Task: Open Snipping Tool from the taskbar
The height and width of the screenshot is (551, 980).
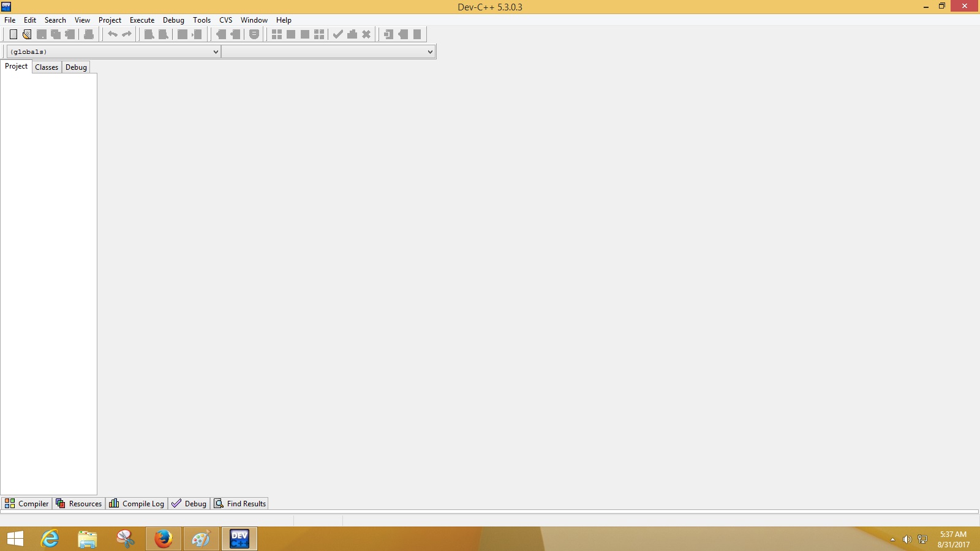Action: [126, 539]
